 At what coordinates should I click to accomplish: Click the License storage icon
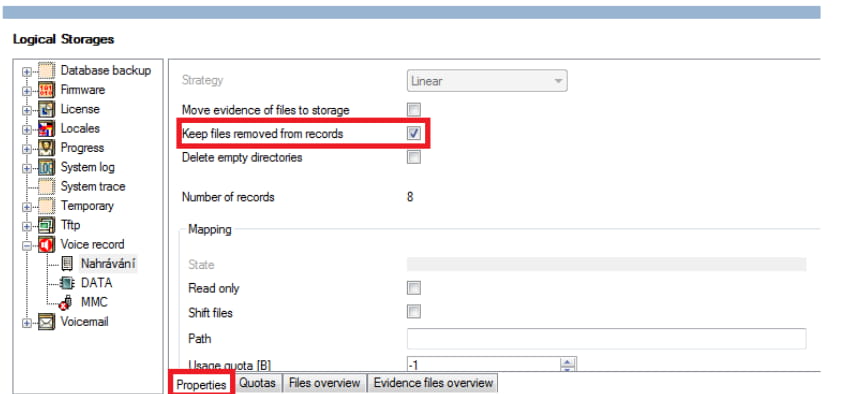point(47,110)
